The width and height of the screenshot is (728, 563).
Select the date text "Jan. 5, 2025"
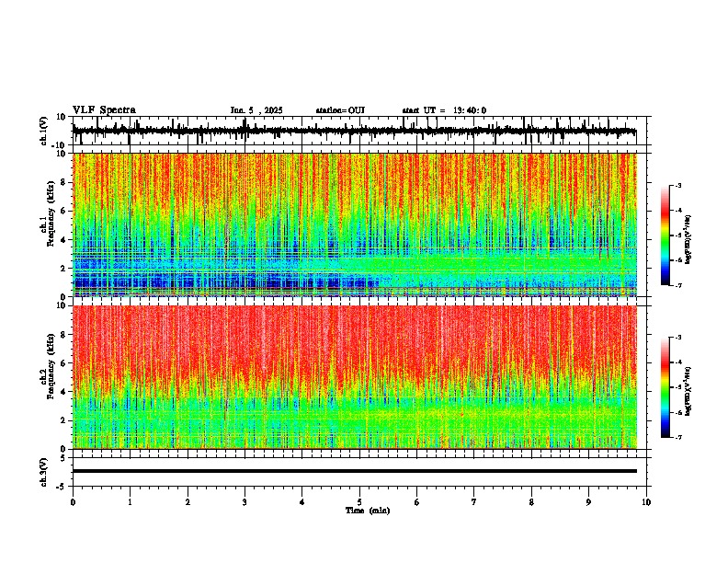click(256, 110)
